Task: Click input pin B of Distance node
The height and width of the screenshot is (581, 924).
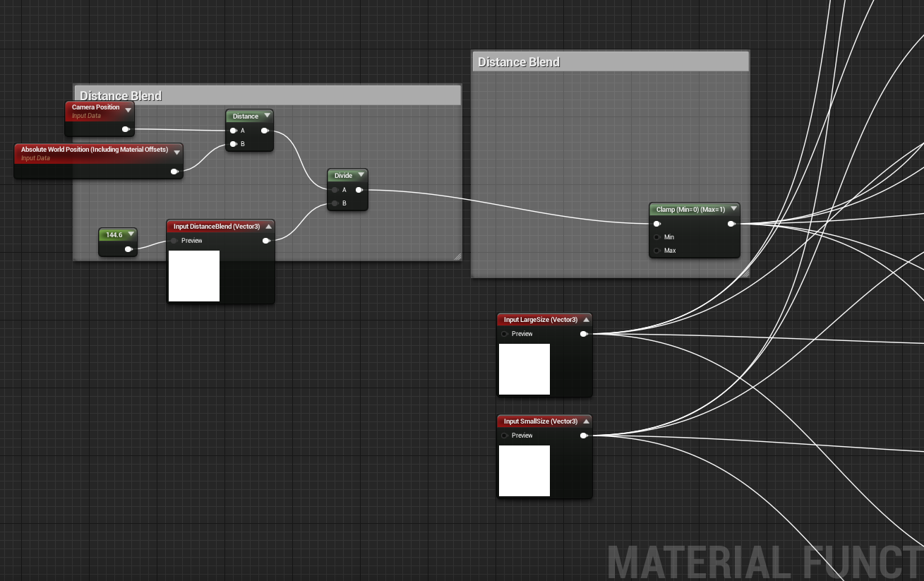Action: (x=233, y=144)
